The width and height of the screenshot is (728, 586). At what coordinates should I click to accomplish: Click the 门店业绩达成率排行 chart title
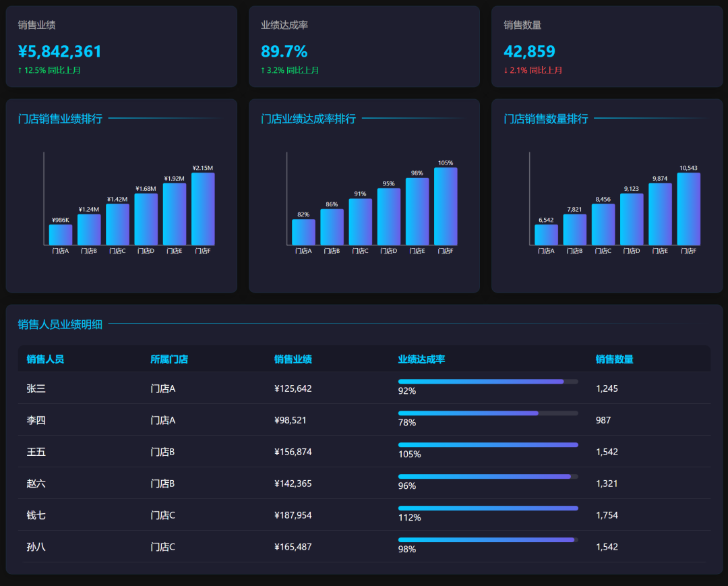click(308, 119)
